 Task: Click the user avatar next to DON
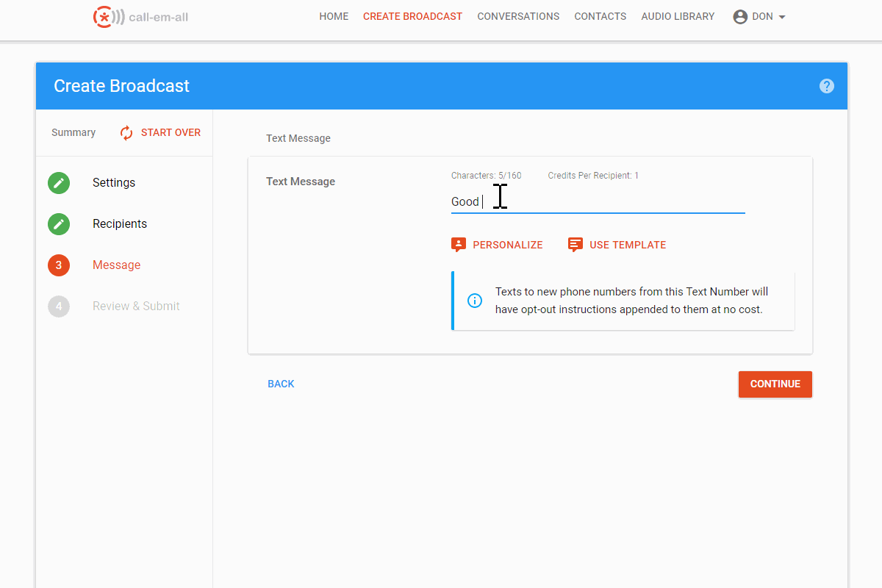tap(740, 16)
